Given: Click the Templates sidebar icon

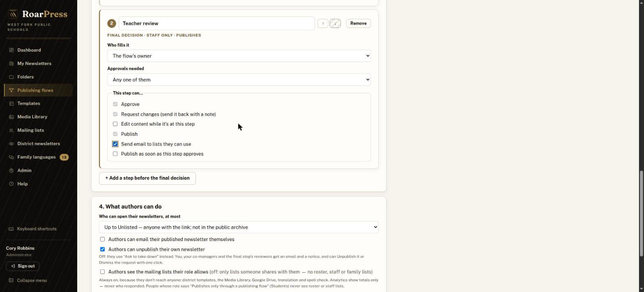Looking at the screenshot, I should point(11,103).
